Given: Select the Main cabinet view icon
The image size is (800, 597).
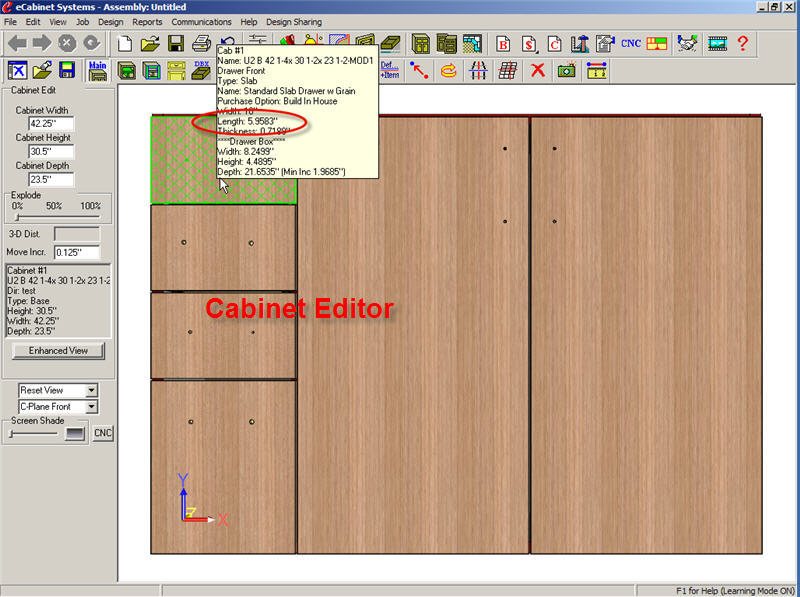Looking at the screenshot, I should (x=97, y=70).
